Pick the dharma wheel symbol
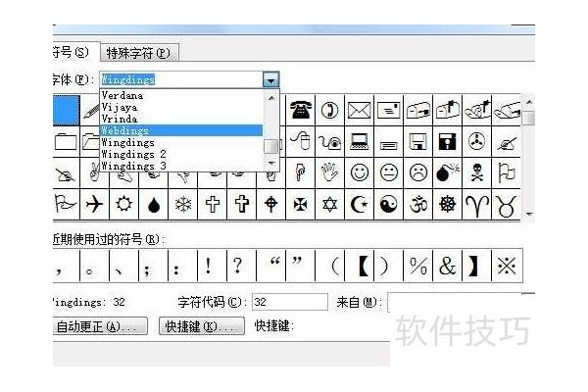The height and width of the screenshot is (392, 588). tap(448, 205)
